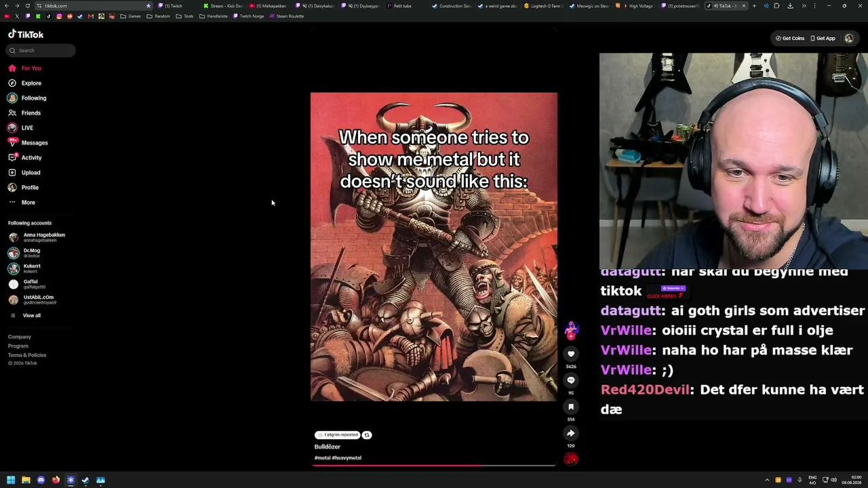Open comments on the TikTok video
This screenshot has width=868, height=488.
tap(571, 380)
